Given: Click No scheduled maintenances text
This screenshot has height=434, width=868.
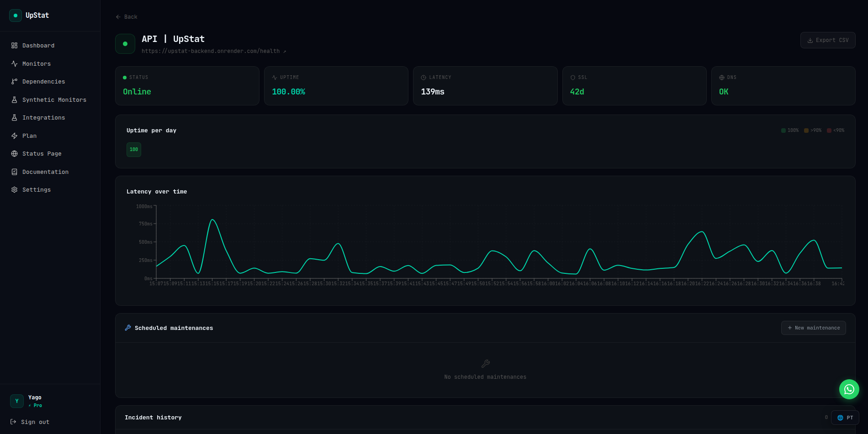Looking at the screenshot, I should click(x=485, y=377).
